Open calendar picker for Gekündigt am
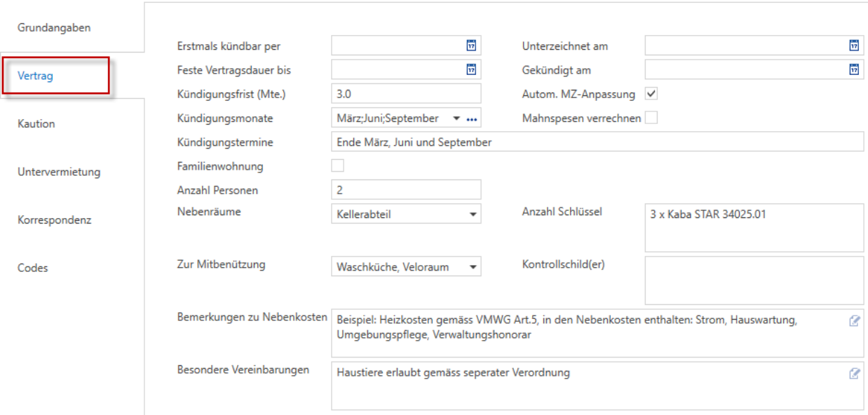This screenshot has height=415, width=868. [853, 69]
